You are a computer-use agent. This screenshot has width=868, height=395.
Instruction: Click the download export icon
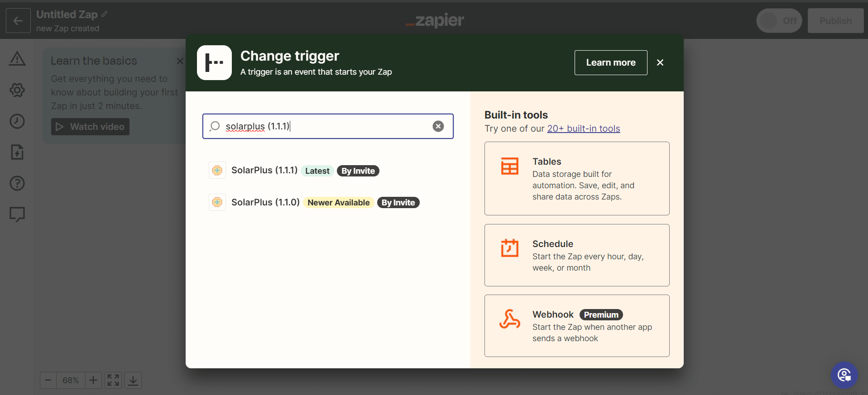(133, 380)
